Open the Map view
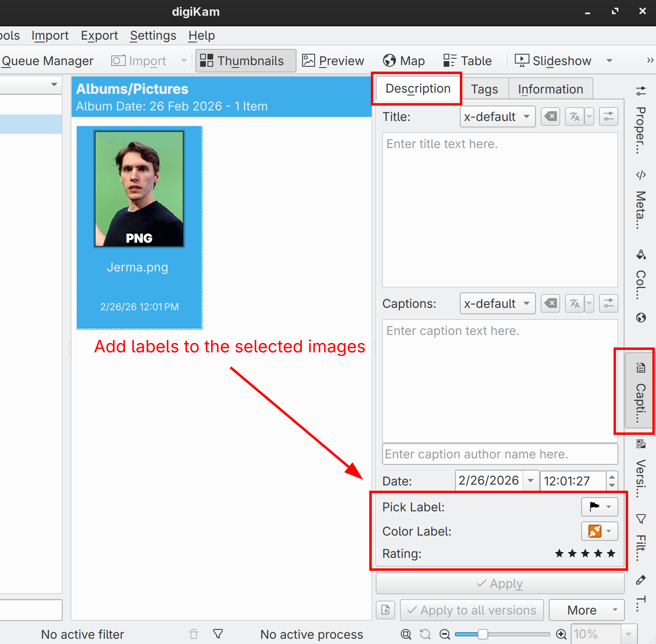 click(x=404, y=61)
